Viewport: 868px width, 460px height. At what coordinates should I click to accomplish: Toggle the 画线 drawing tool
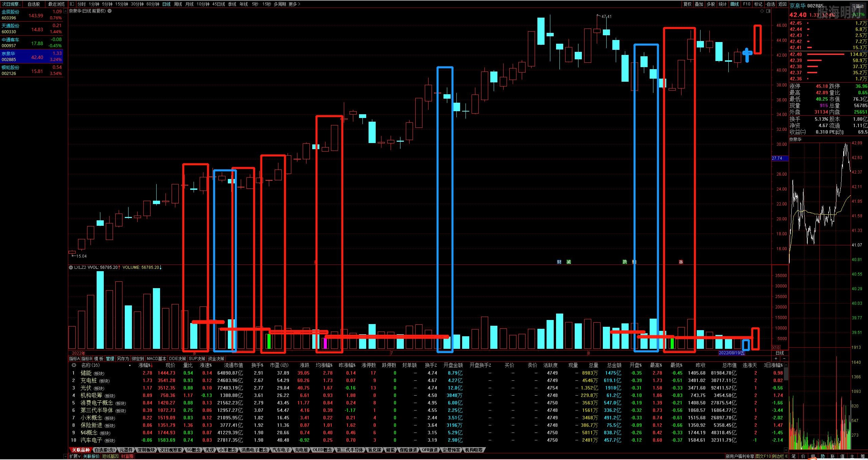click(x=734, y=4)
